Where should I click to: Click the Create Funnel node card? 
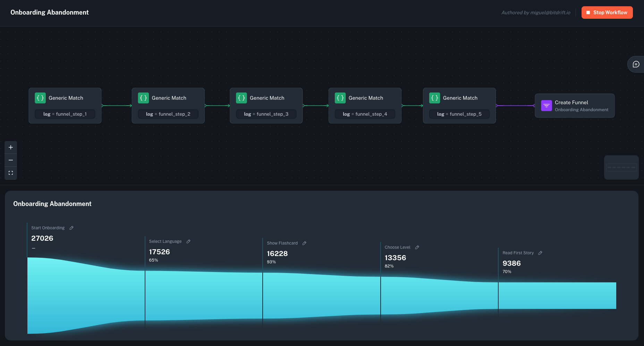pos(575,105)
